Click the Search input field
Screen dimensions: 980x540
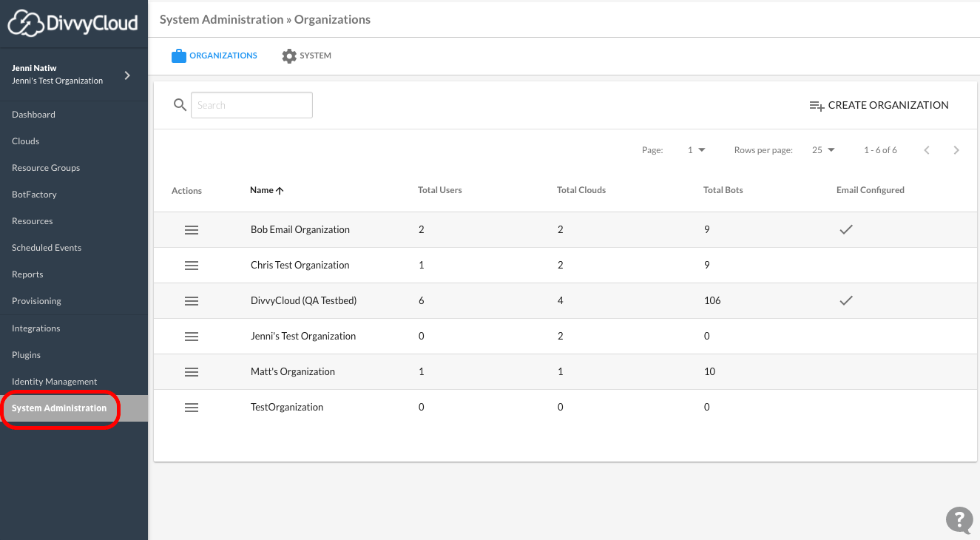(x=251, y=105)
